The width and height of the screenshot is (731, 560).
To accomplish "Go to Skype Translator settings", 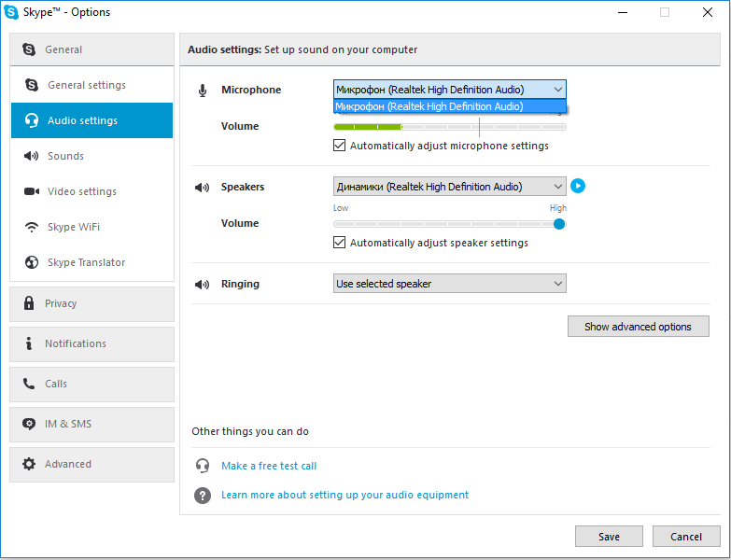I will (x=91, y=262).
